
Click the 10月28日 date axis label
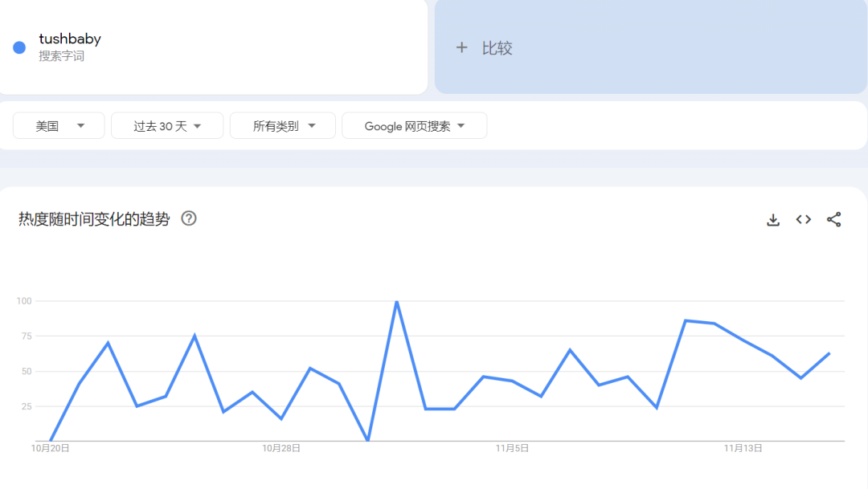click(x=281, y=448)
